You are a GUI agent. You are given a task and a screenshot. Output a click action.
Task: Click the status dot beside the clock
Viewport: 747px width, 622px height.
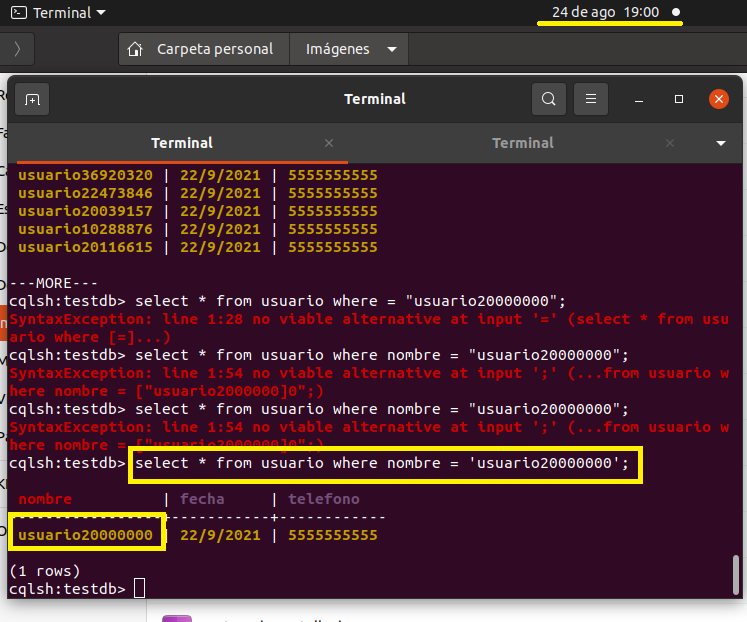coord(676,12)
